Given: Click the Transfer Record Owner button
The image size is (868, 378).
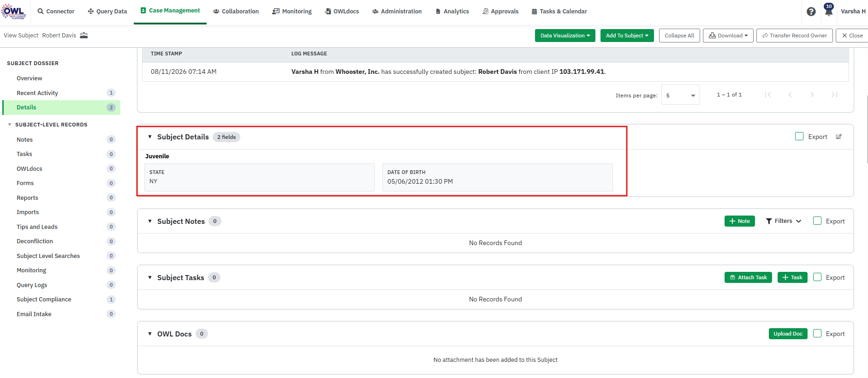Looking at the screenshot, I should (794, 36).
